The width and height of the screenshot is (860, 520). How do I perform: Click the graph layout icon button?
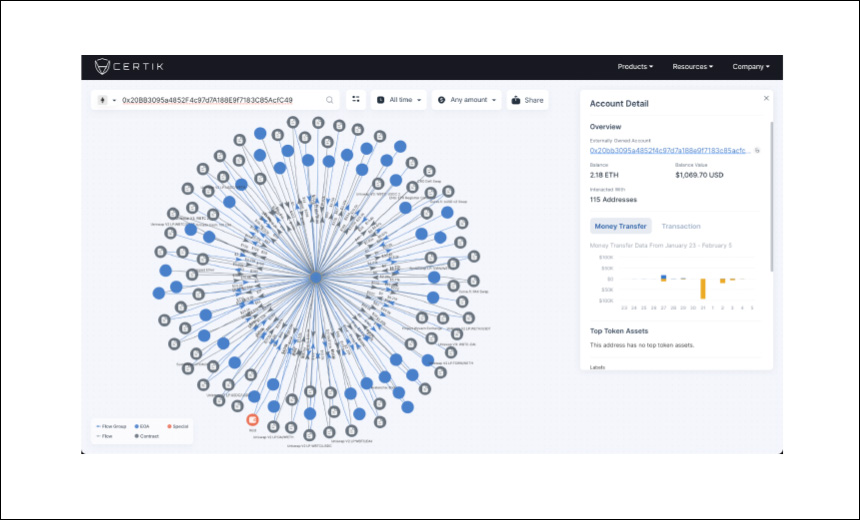[356, 100]
